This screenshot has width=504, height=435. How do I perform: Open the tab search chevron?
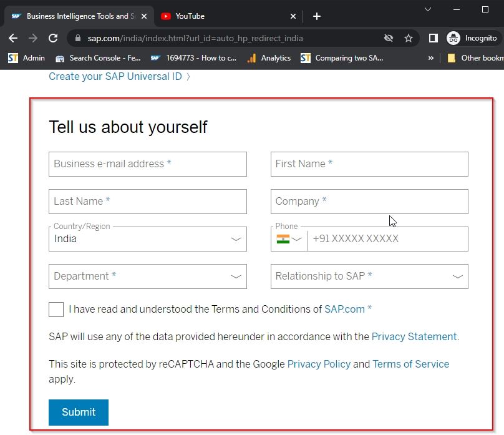[427, 9]
